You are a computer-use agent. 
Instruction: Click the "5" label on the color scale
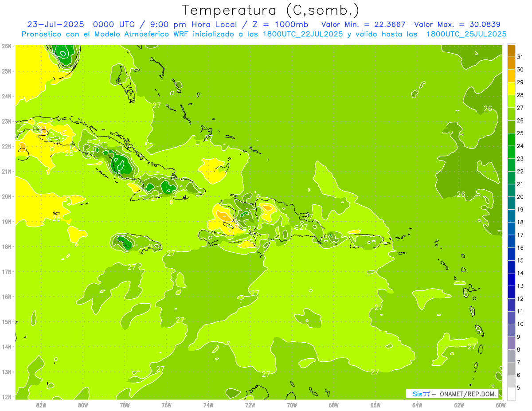point(519,388)
